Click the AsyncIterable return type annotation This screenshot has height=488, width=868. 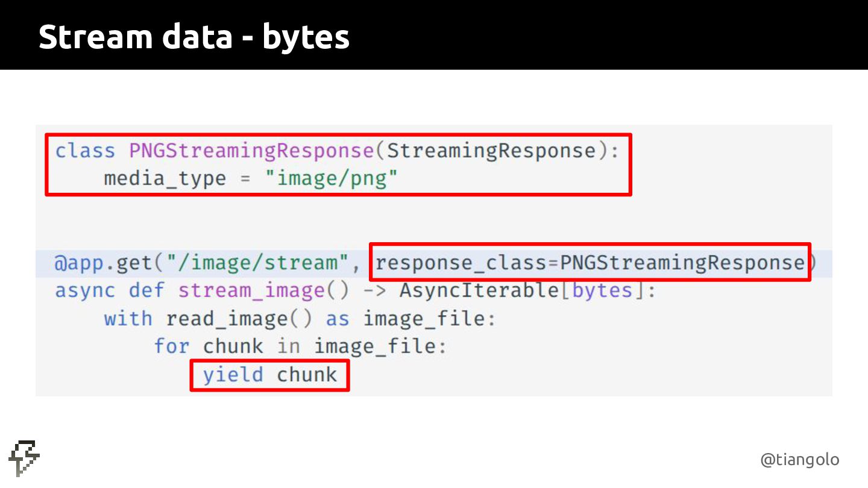[x=479, y=291]
